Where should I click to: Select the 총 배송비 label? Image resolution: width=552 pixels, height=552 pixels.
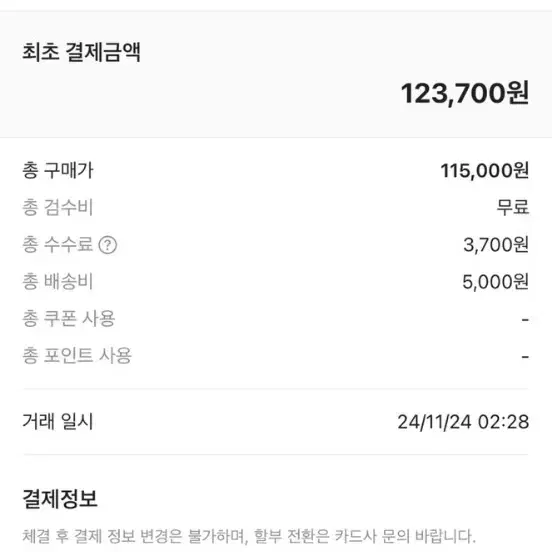point(58,282)
